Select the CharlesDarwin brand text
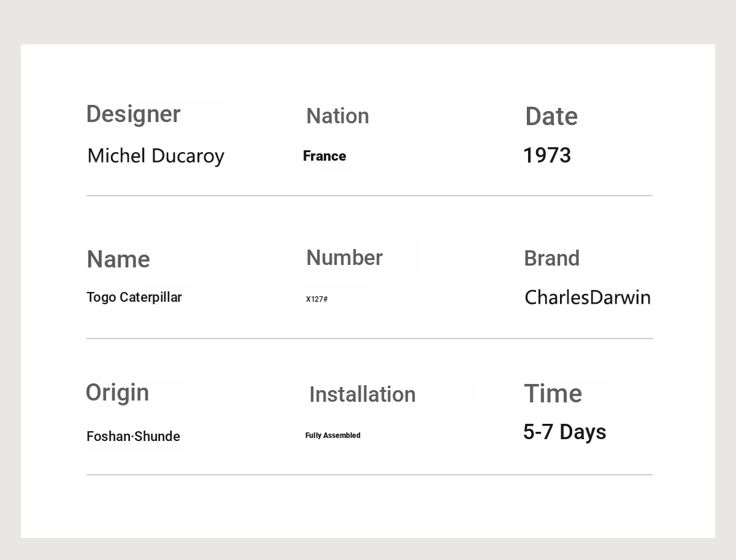This screenshot has width=736, height=560. 588,297
